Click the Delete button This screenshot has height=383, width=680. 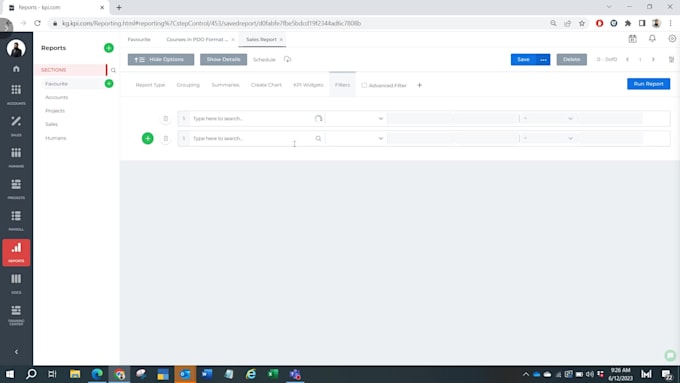tap(572, 59)
